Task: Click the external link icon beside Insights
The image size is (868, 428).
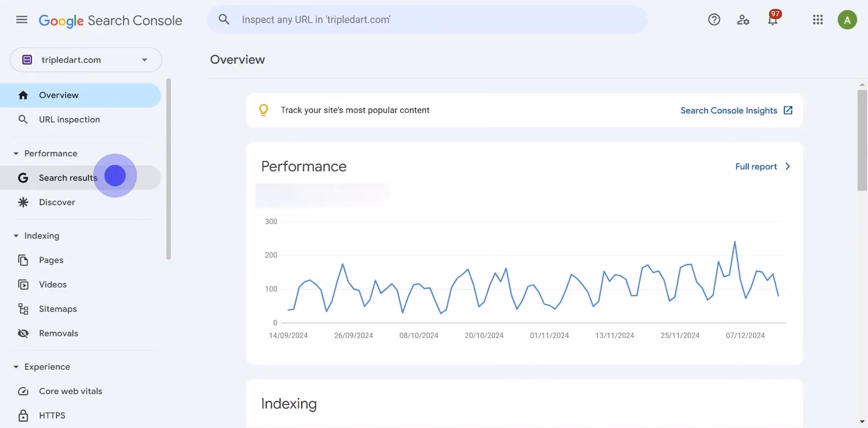Action: [x=788, y=110]
